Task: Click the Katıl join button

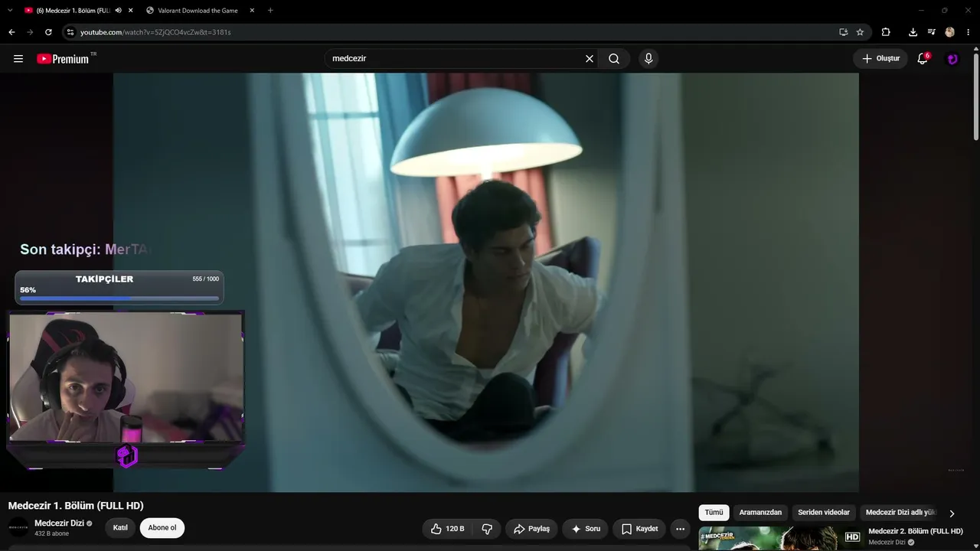Action: click(120, 528)
